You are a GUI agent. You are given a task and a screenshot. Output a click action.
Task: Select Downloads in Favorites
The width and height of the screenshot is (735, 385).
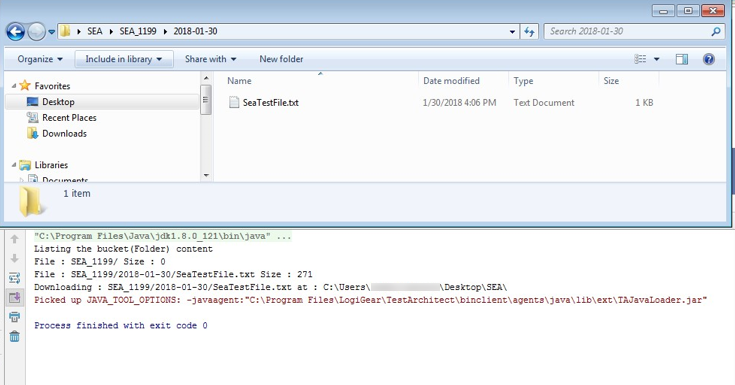coord(64,134)
